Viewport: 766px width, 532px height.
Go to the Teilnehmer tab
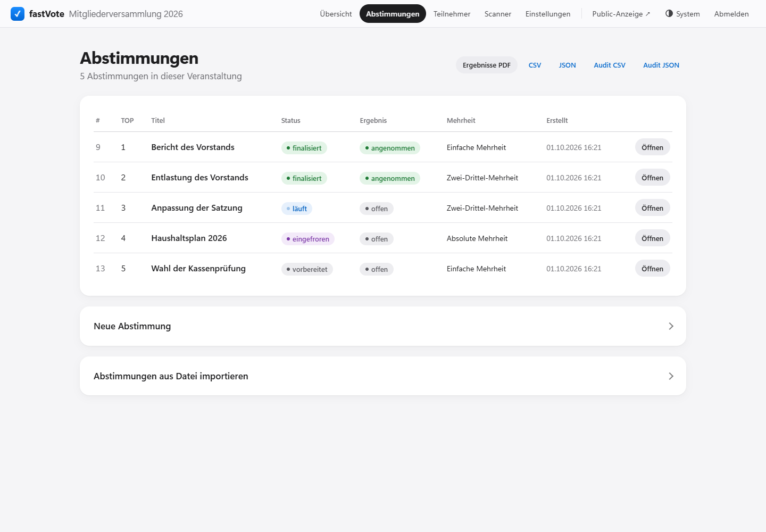452,14
